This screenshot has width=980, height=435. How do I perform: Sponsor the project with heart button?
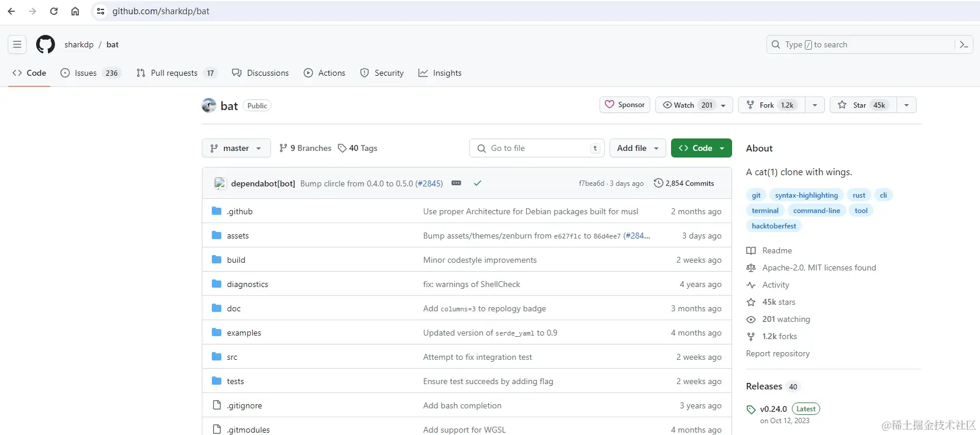625,105
